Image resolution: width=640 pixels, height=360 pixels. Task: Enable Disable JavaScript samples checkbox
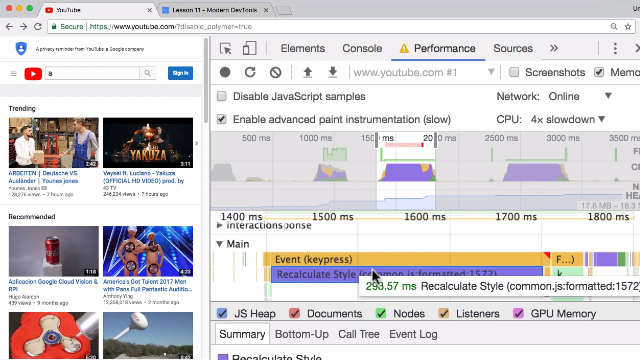click(222, 96)
